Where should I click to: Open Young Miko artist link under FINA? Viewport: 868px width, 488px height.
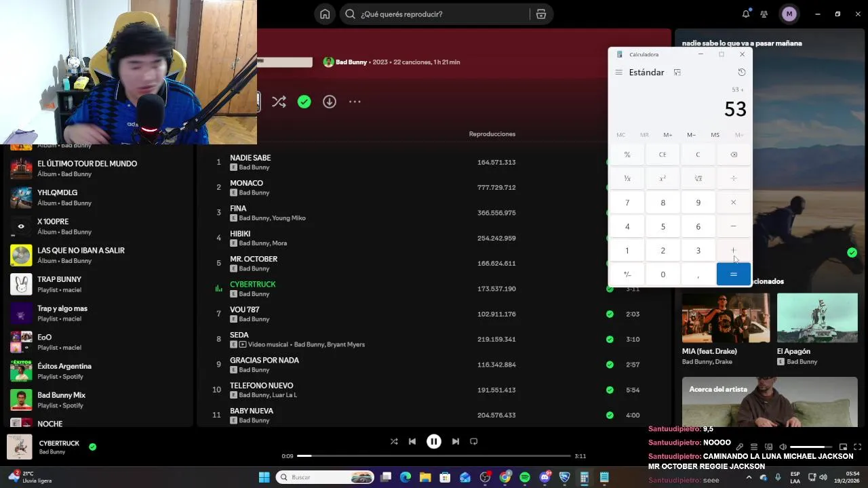(289, 218)
